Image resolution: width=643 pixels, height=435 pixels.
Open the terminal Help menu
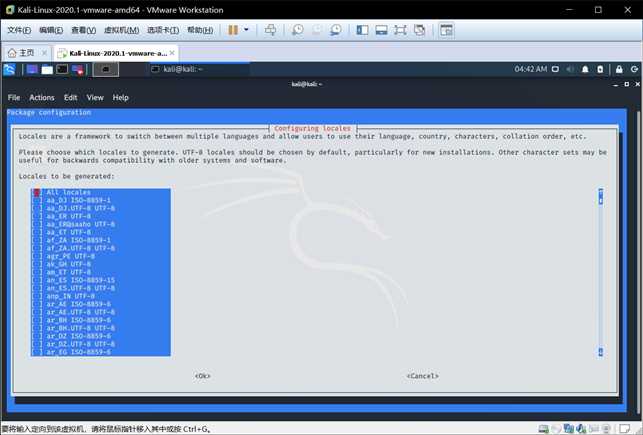[x=121, y=98]
